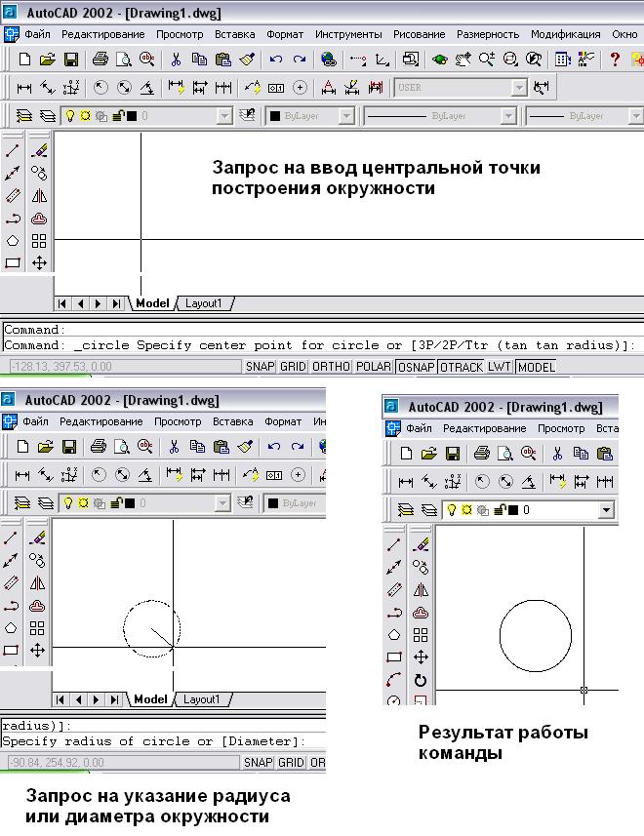This screenshot has height=836, width=644.
Task: Click the Redo arrow in the top window toolbar
Action: click(x=300, y=59)
